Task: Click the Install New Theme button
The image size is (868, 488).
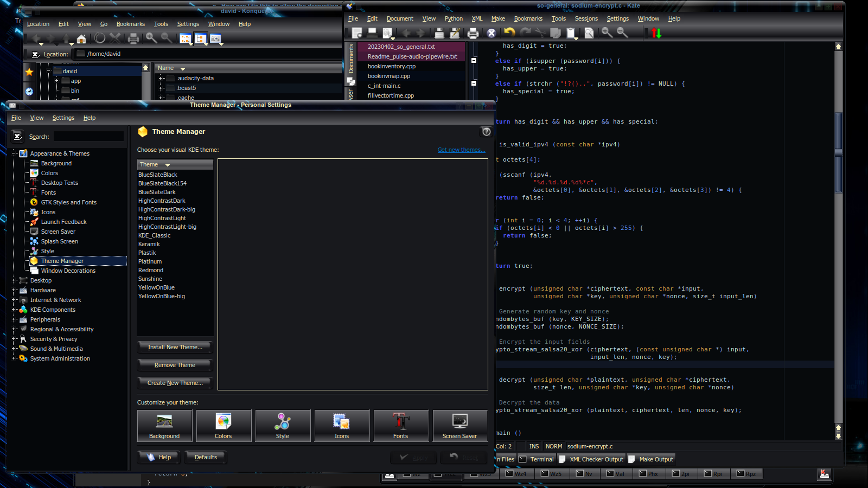Action: tap(175, 347)
